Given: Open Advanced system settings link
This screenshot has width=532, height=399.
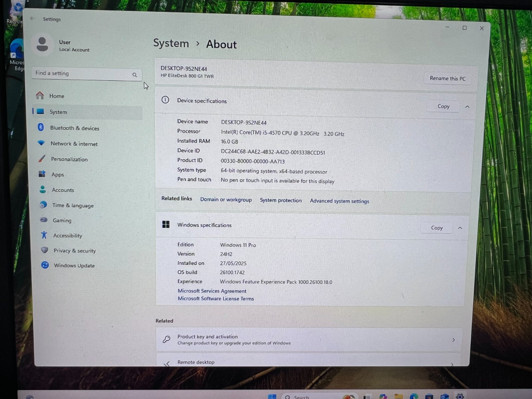Looking at the screenshot, I should point(339,201).
